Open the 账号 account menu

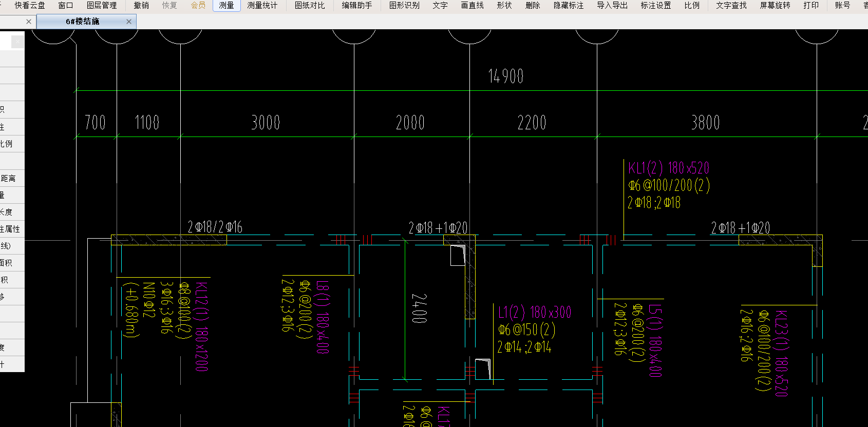point(842,5)
